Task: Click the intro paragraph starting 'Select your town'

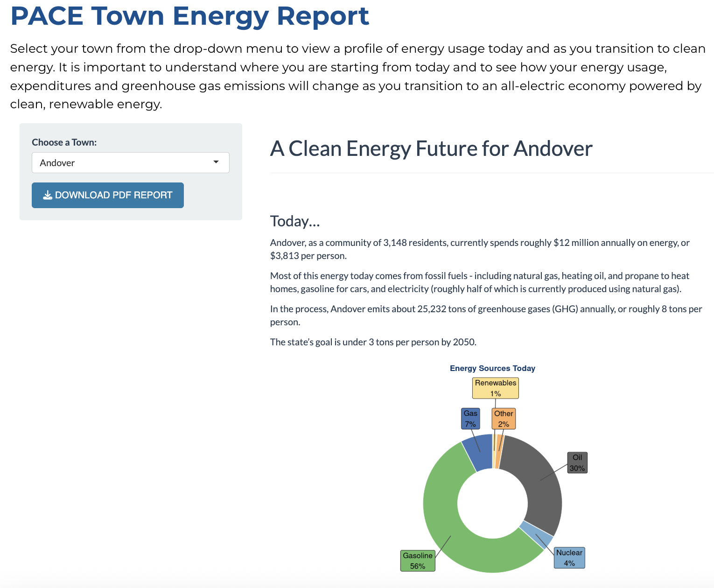Action: pyautogui.click(x=357, y=76)
